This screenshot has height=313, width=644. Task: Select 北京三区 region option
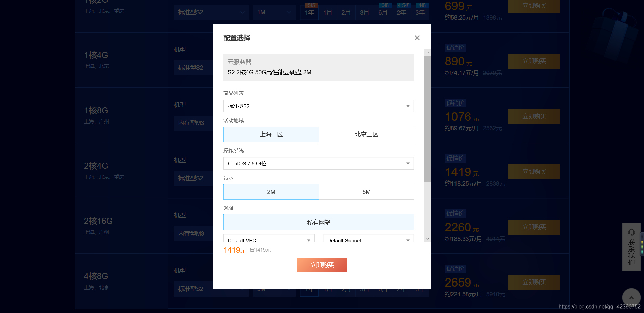coord(366,134)
